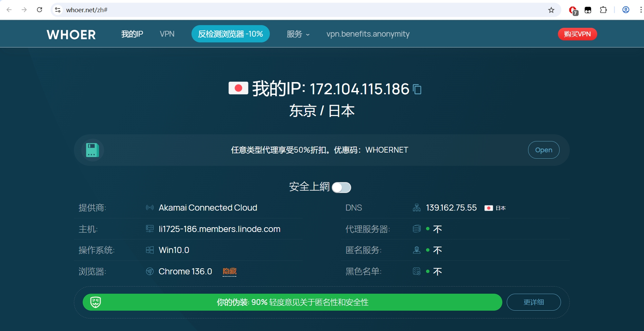Click the WHOER logo
Image resolution: width=644 pixels, height=331 pixels.
[x=71, y=35]
